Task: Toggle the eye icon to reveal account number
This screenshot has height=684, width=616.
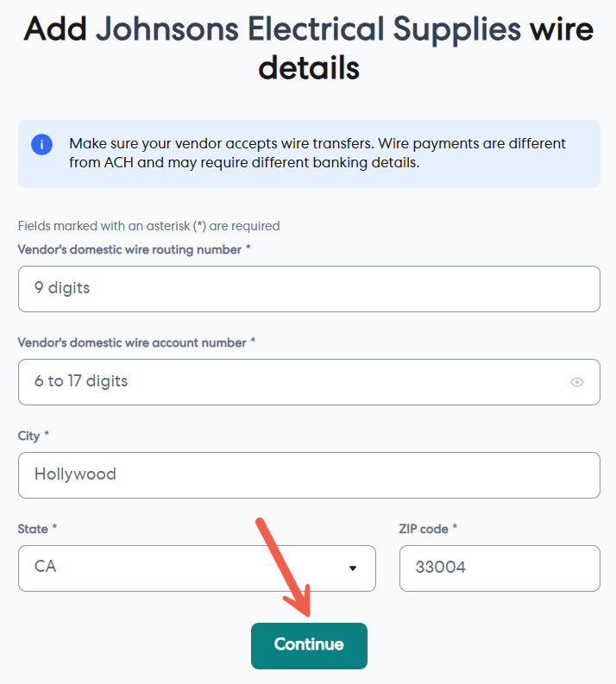Action: [x=577, y=382]
